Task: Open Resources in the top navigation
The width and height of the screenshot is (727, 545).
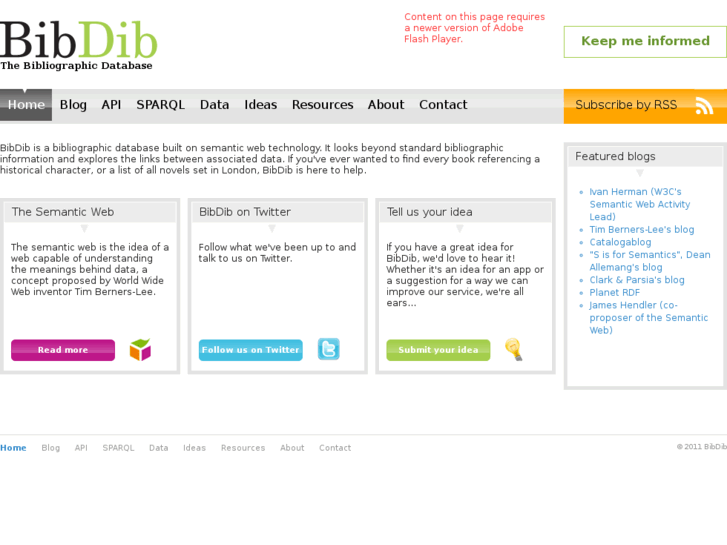Action: point(323,105)
